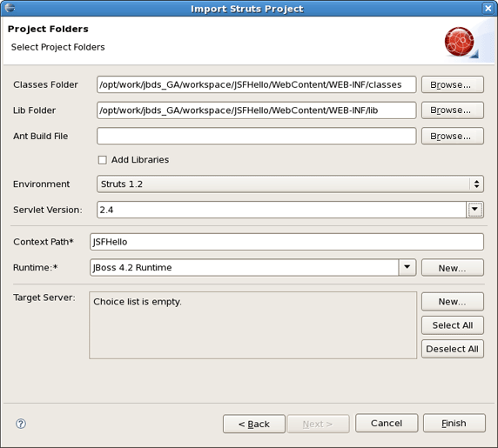Screen dimensions: 498x448
Task: Click the Eclipse window menu icon
Action: click(x=10, y=8)
